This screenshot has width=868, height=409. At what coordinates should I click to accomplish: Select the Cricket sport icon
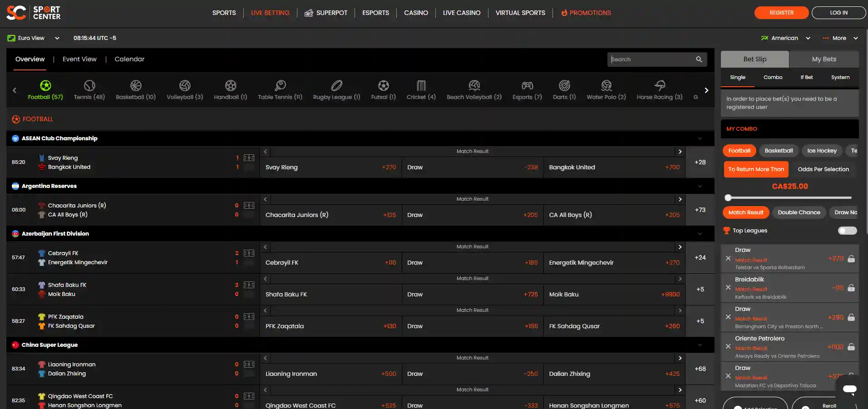[x=421, y=85]
